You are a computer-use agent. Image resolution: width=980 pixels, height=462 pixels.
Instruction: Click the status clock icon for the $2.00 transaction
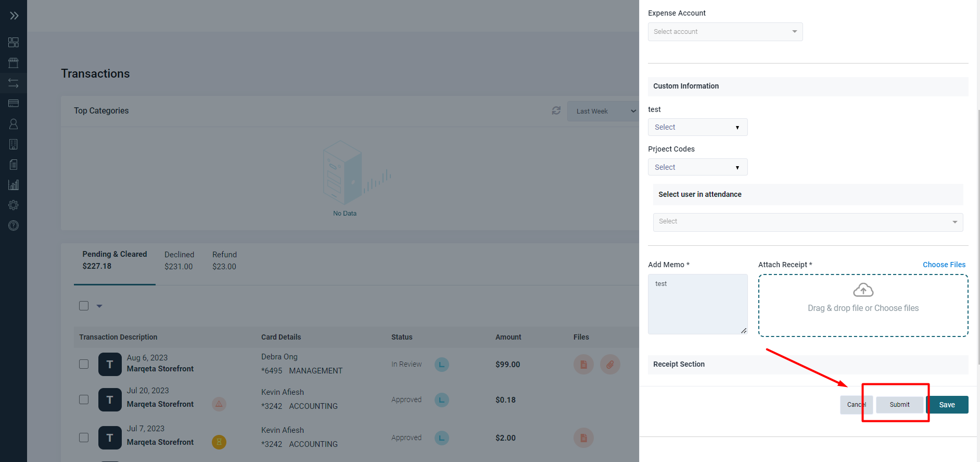442,438
